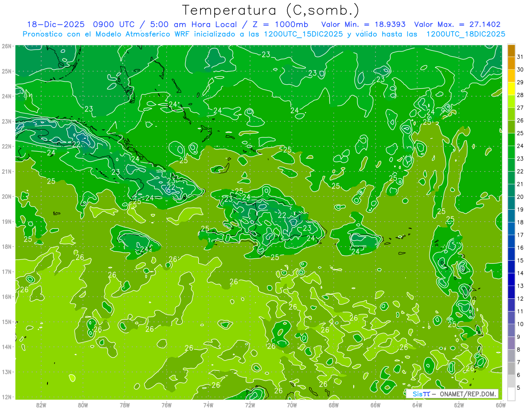Select the lime swatch between values 27 and 28
Screen dimensions: 532x411
click(511, 102)
